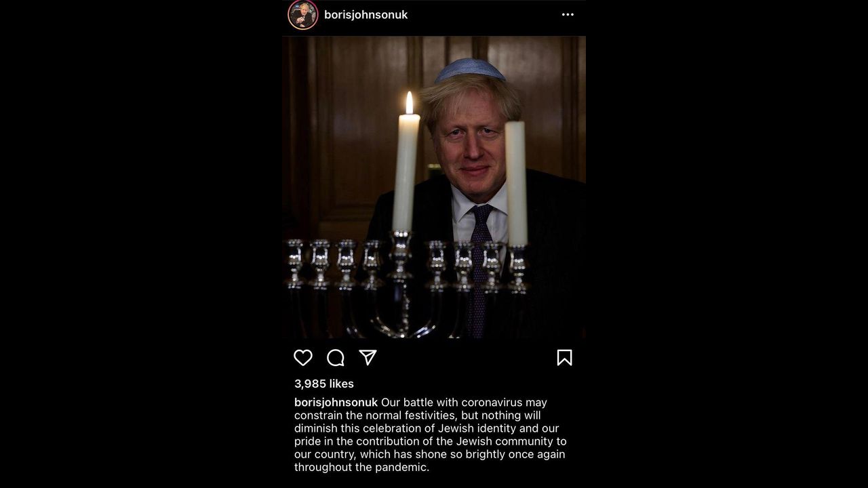Viewport: 868px width, 488px height.
Task: Click the bold borisjohnsonuk name in the caption
Action: (x=336, y=403)
